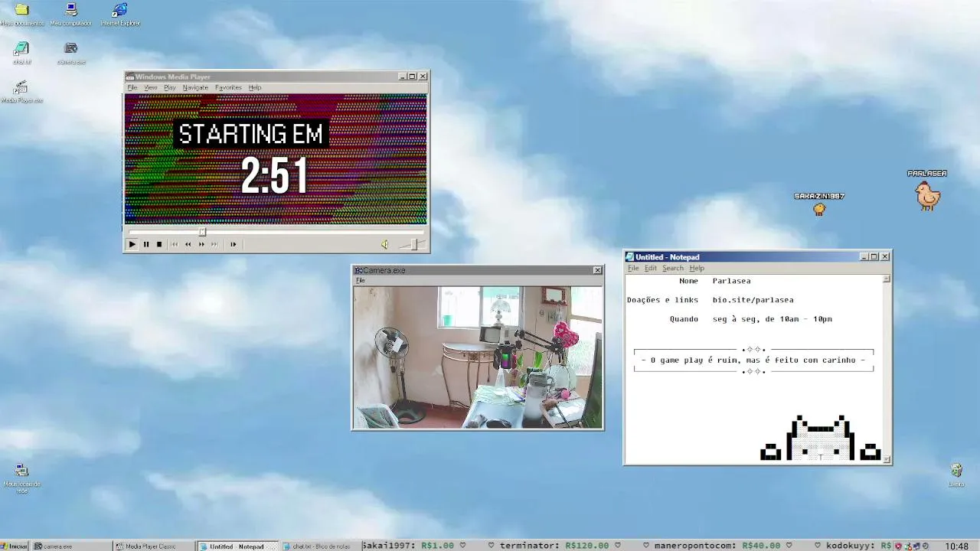Maximize the Notepad window
The image size is (980, 551).
pos(874,257)
